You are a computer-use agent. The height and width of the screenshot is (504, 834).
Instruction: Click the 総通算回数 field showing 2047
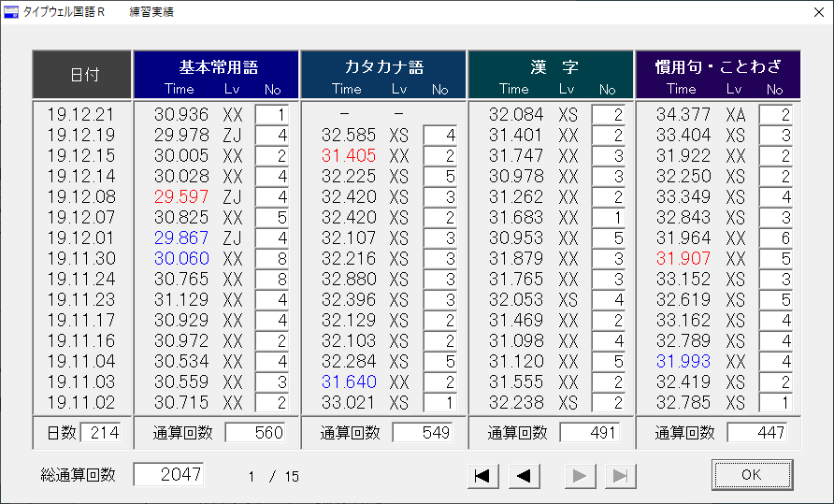tap(168, 474)
